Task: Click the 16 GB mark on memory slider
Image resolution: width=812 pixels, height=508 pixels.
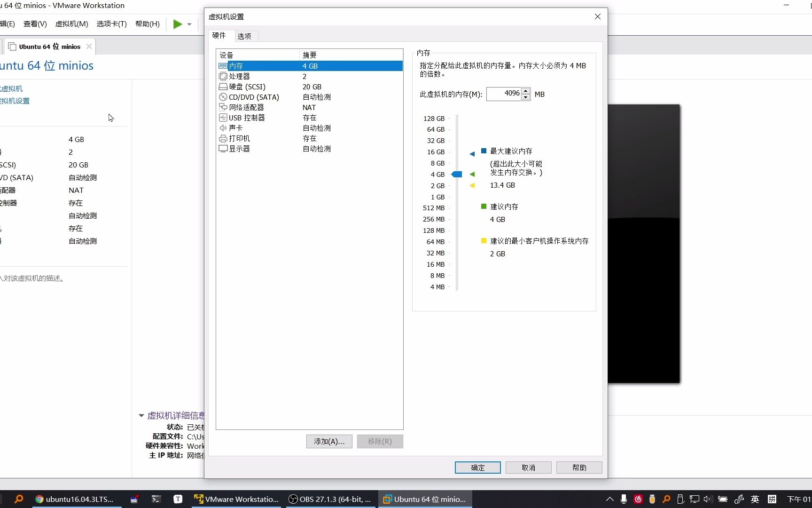Action: (x=436, y=152)
